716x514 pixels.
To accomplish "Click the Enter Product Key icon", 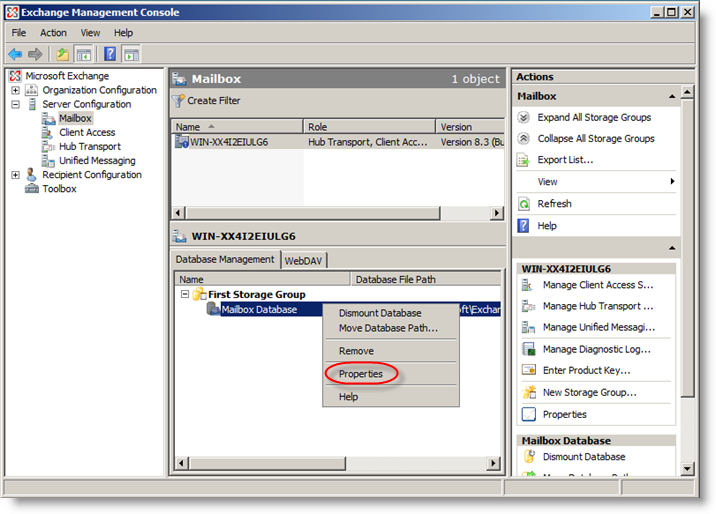I will coord(529,370).
